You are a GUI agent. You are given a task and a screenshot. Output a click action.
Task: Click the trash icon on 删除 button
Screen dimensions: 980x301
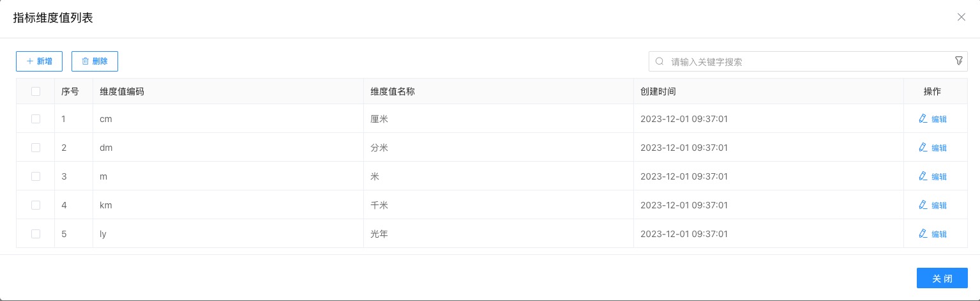click(85, 61)
